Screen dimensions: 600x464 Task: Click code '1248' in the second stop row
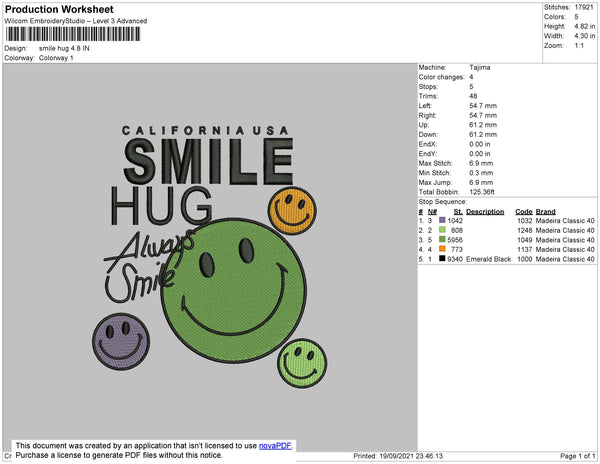point(524,230)
